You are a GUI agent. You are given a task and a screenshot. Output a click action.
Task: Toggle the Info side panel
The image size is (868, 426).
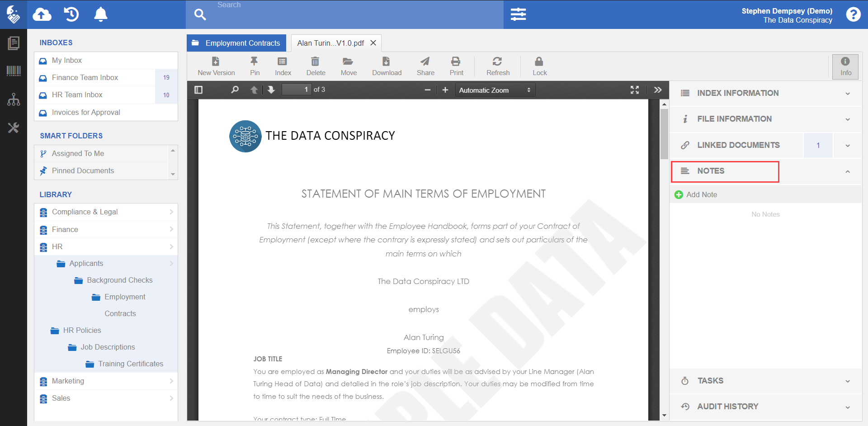coord(845,66)
